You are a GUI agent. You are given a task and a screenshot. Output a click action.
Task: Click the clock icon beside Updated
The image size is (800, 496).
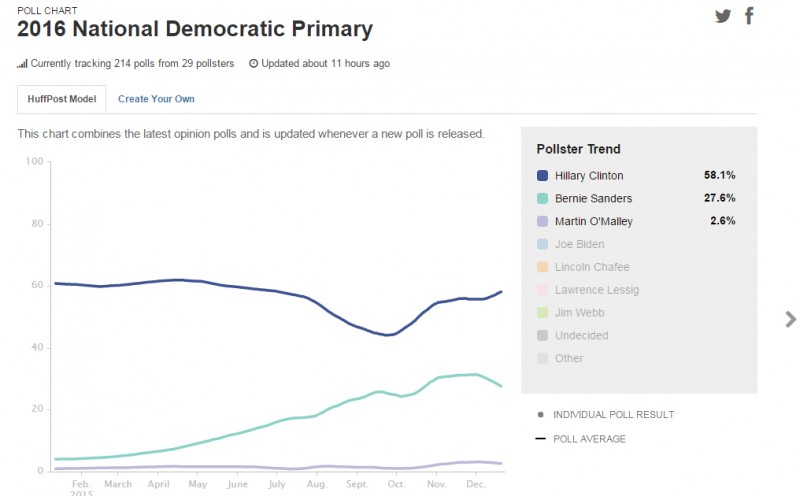coord(253,64)
